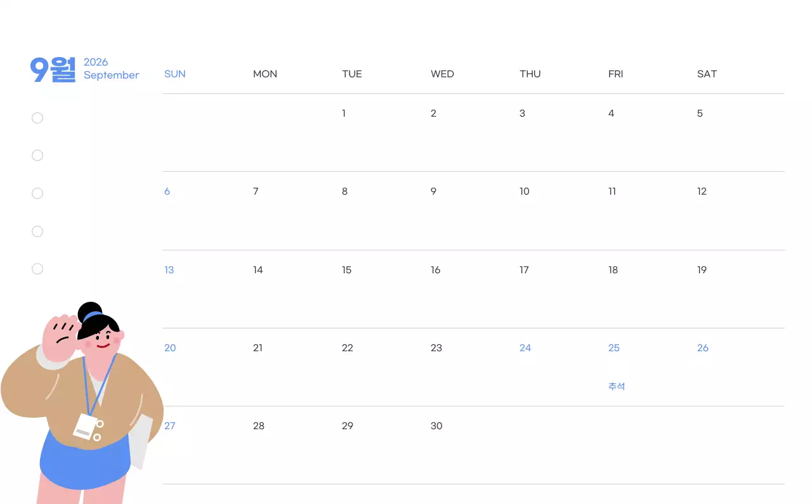The width and height of the screenshot is (812, 504).
Task: Select the blue date 24
Action: (525, 348)
